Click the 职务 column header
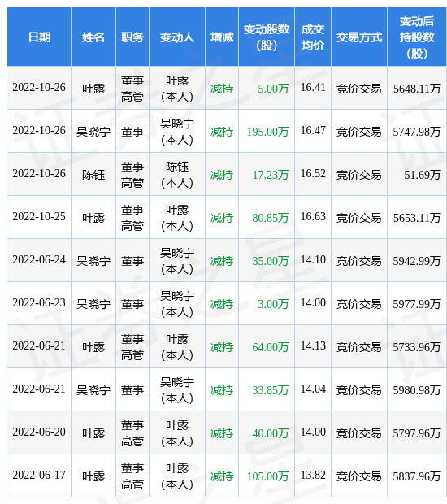 132,37
